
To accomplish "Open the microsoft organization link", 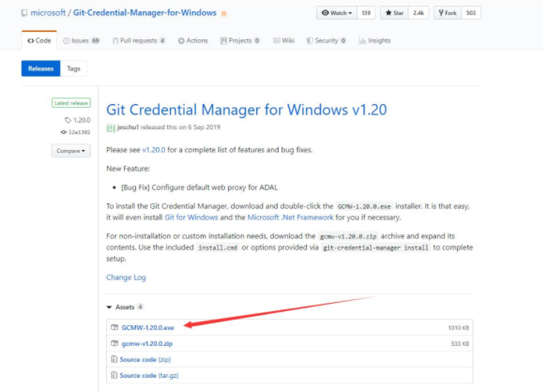I will pyautogui.click(x=48, y=13).
